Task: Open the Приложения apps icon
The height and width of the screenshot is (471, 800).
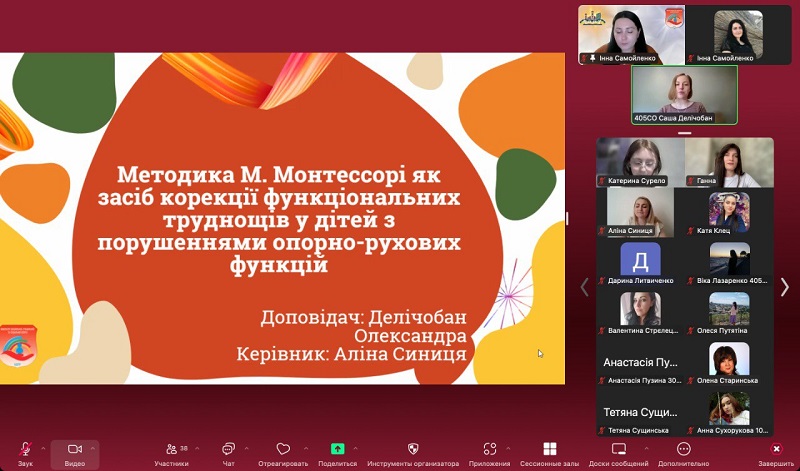Action: 489,450
